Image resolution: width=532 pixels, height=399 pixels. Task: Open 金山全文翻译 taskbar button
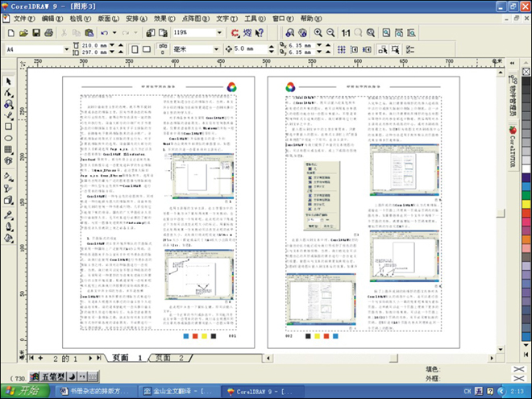[x=169, y=392]
